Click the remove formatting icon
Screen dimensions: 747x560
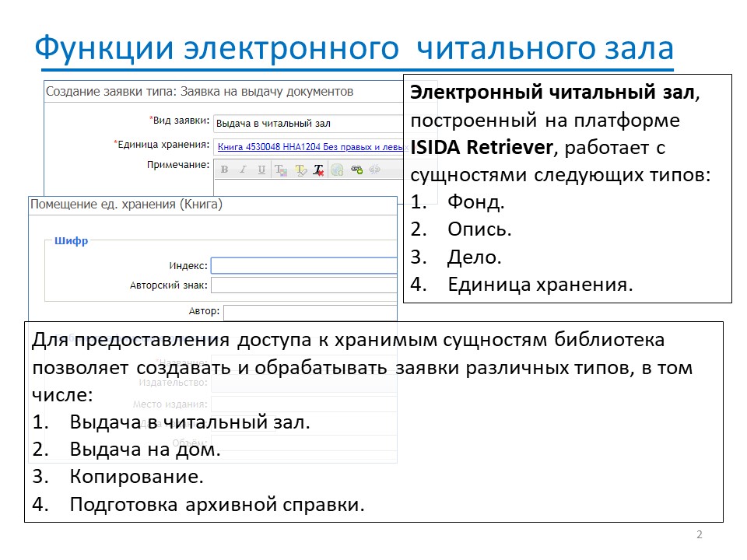pos(319,170)
